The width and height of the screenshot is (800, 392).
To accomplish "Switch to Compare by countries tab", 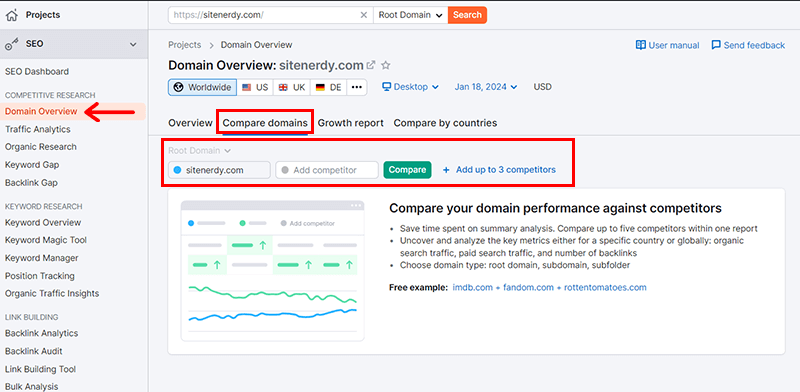I will [445, 123].
